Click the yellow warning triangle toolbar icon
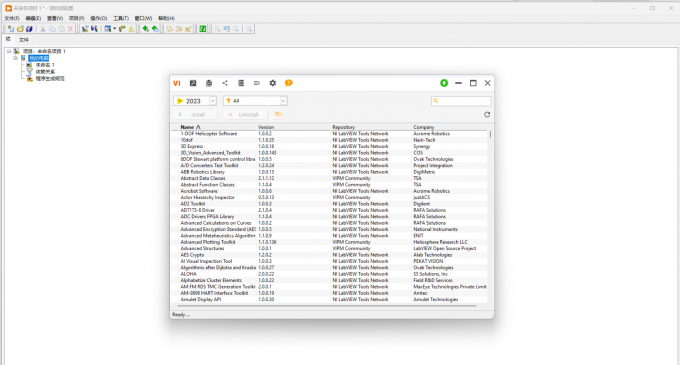This screenshot has height=365, width=680. click(131, 29)
